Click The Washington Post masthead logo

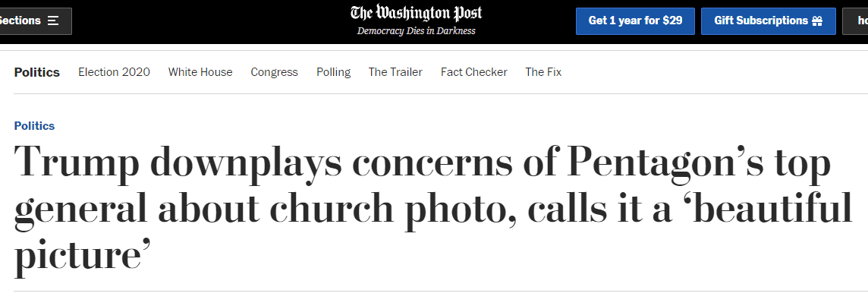(416, 14)
